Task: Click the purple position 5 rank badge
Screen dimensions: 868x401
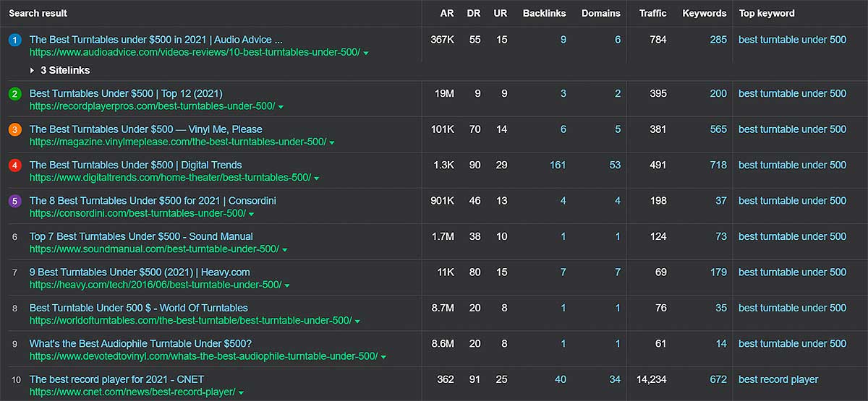Action: point(14,201)
